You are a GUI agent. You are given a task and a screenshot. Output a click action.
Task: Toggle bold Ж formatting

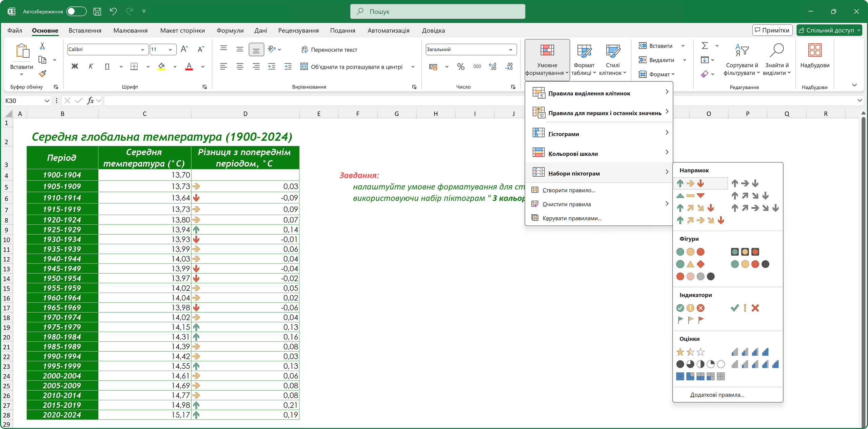75,66
